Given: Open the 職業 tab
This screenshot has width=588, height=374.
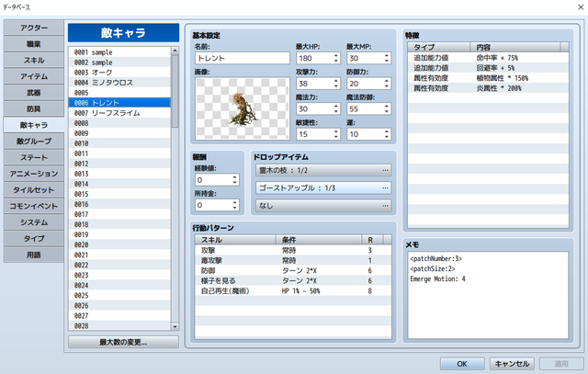Looking at the screenshot, I should (x=34, y=44).
